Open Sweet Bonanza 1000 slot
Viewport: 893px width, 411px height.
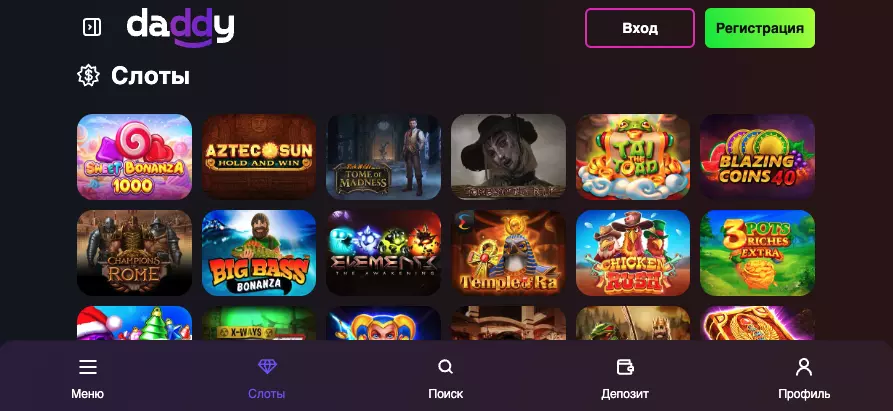(x=134, y=157)
